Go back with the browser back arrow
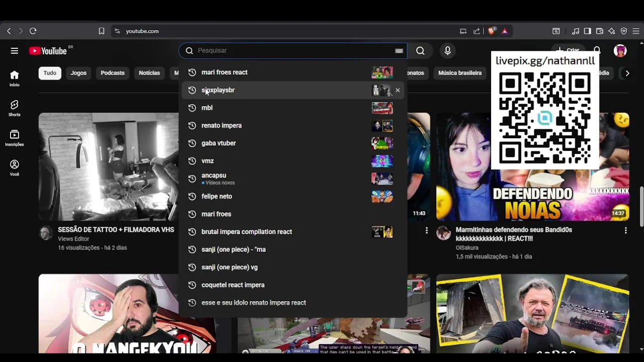The width and height of the screenshot is (644, 362). point(9,31)
